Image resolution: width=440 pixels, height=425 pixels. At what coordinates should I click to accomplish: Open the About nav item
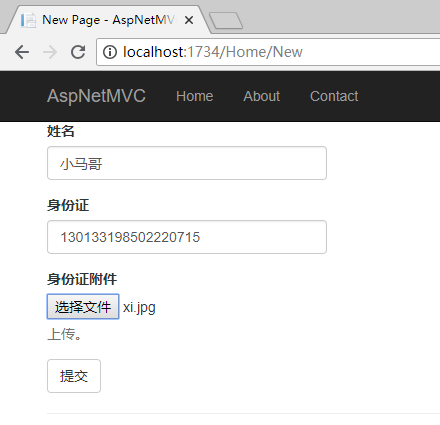pyautogui.click(x=262, y=96)
